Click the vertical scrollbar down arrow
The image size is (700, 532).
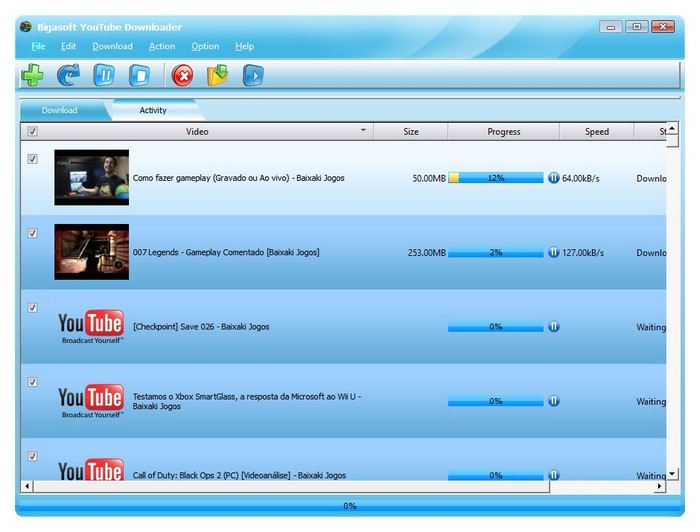(x=672, y=474)
